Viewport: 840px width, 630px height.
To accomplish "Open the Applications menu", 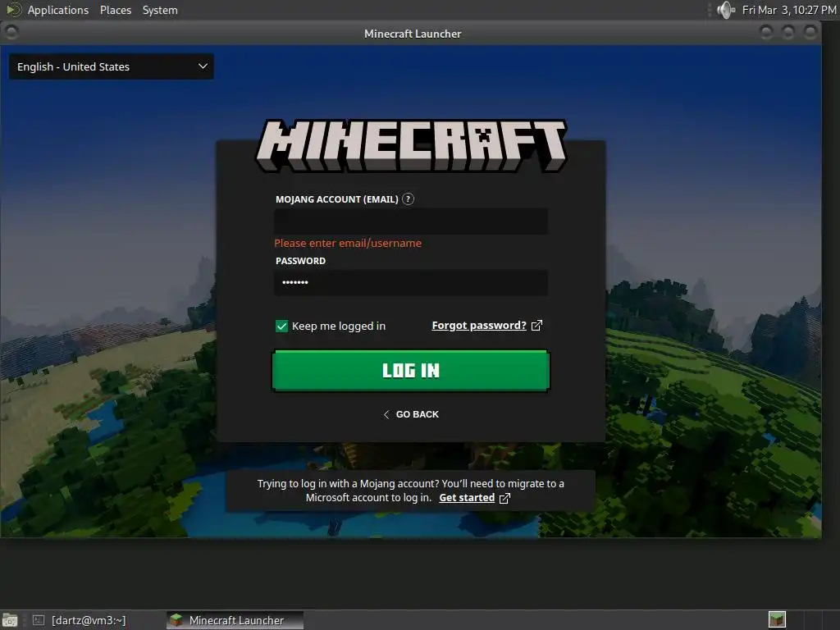I will tap(58, 10).
